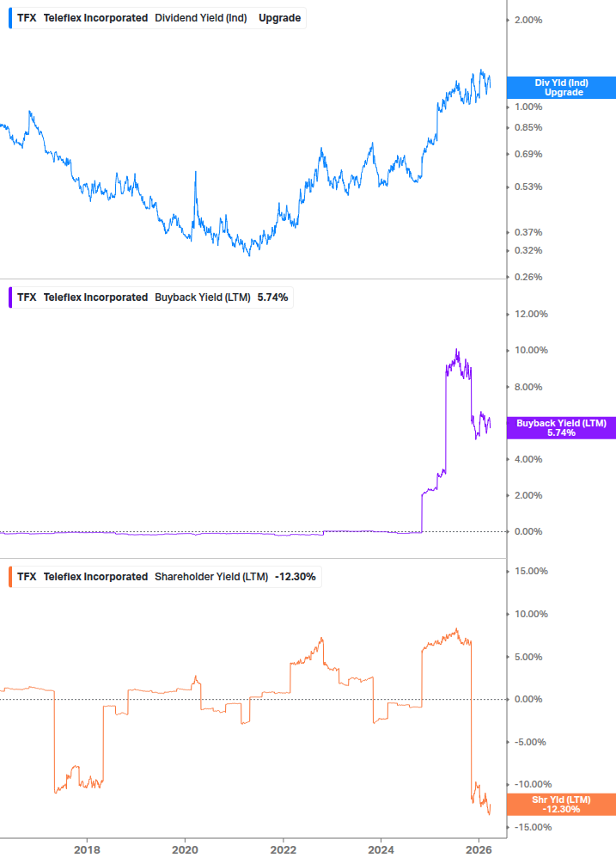616x864 pixels.
Task: Click TFX ticker in the Shareholder Yield legend
Action: (x=27, y=576)
